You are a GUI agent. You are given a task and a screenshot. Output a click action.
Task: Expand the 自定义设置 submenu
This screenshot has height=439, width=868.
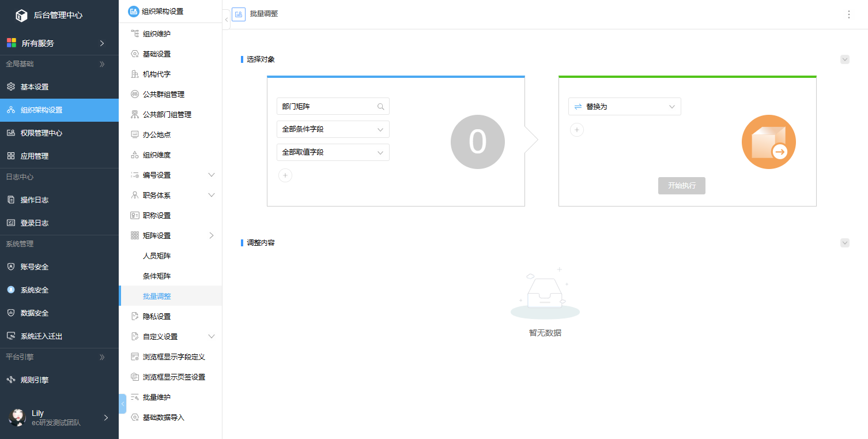(x=212, y=337)
